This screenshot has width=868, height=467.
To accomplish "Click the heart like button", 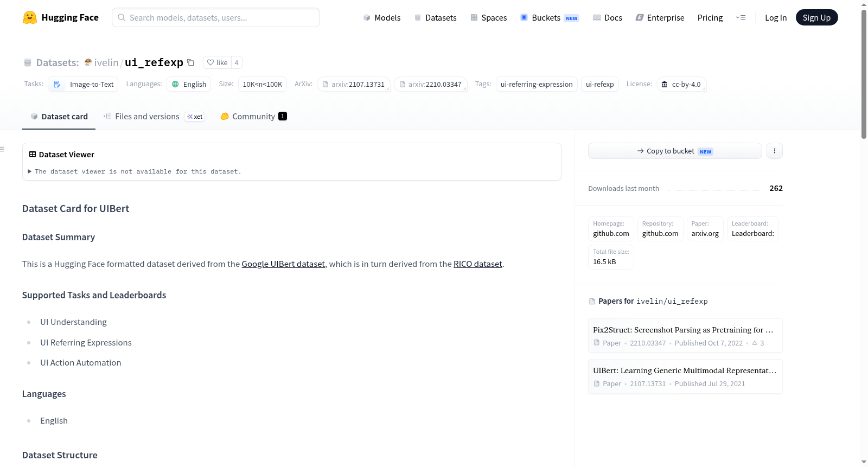I will pos(217,62).
